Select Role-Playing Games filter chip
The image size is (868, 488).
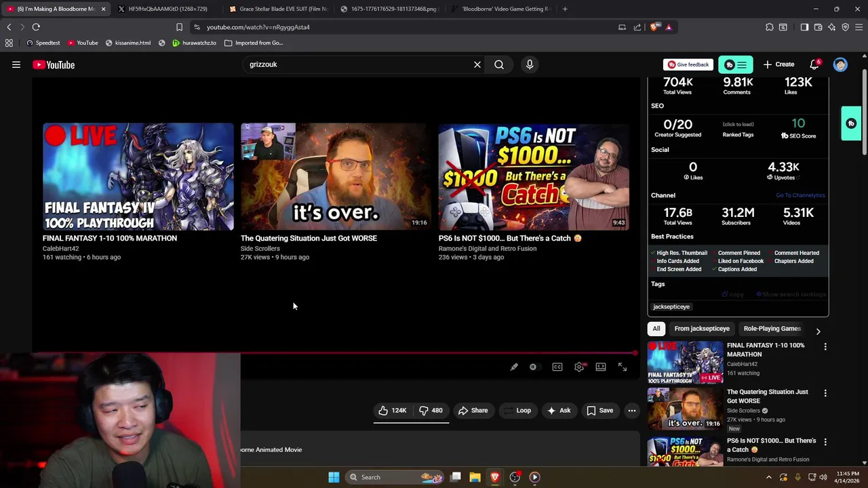pyautogui.click(x=772, y=329)
